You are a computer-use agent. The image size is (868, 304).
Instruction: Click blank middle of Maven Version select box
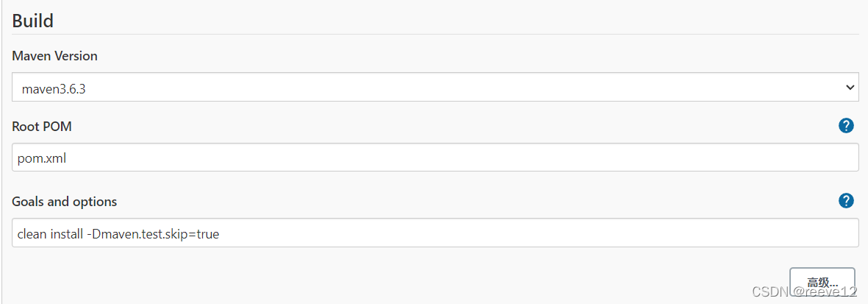441,88
